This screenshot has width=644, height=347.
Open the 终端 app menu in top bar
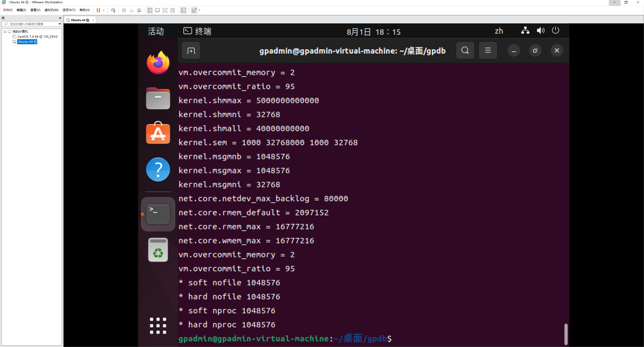(x=197, y=31)
